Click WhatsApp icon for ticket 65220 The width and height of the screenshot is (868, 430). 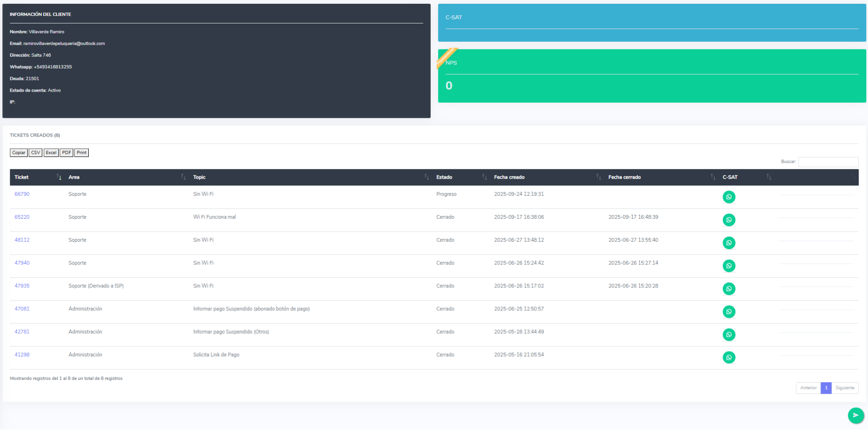(x=728, y=220)
